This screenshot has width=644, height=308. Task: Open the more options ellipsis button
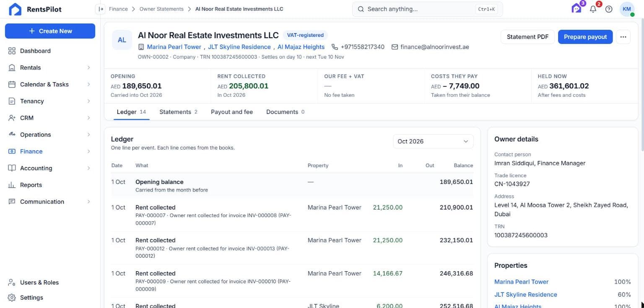pos(623,37)
